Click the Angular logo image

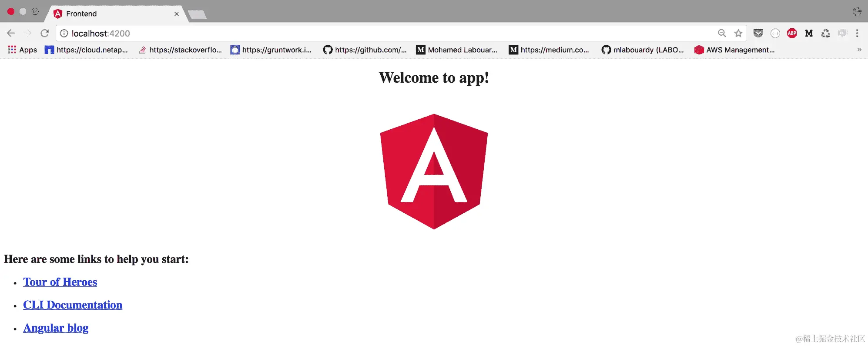(434, 171)
